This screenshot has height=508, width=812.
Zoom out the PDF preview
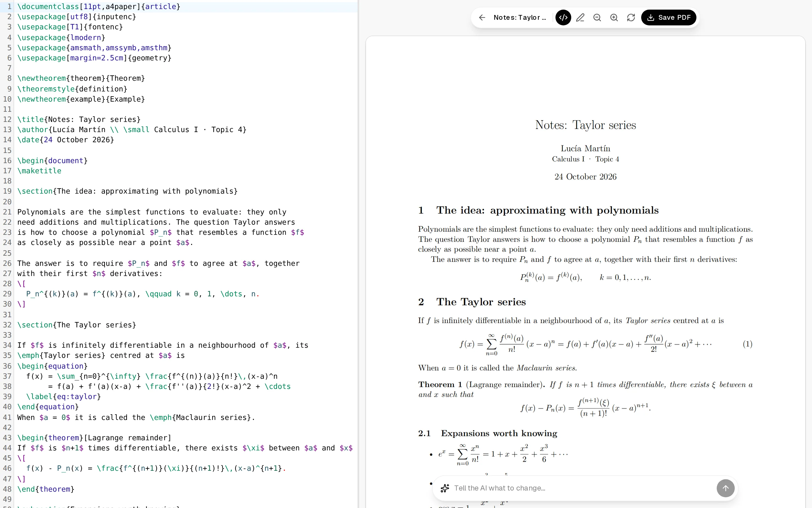(597, 17)
